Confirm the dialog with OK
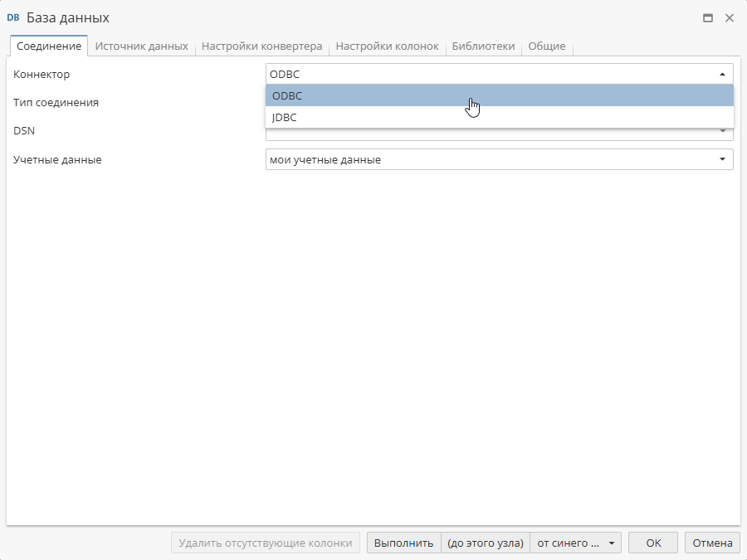 coord(652,543)
